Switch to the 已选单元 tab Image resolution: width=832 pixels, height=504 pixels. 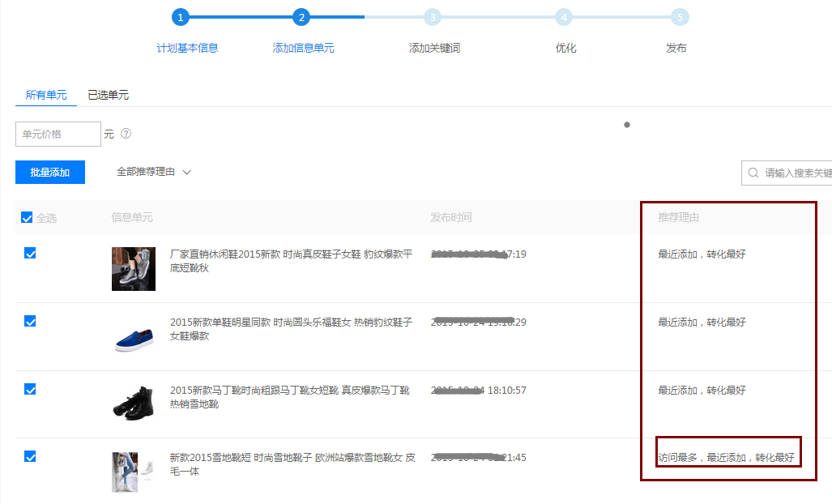point(108,95)
